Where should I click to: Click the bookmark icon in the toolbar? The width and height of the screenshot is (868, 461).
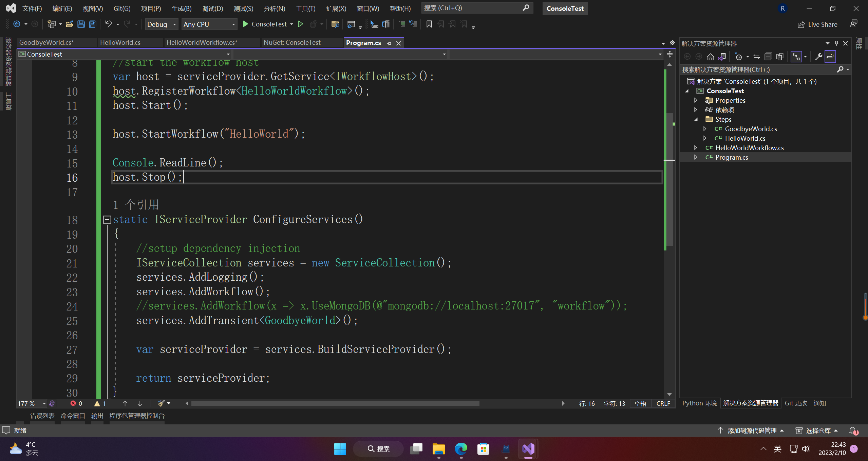click(x=429, y=24)
